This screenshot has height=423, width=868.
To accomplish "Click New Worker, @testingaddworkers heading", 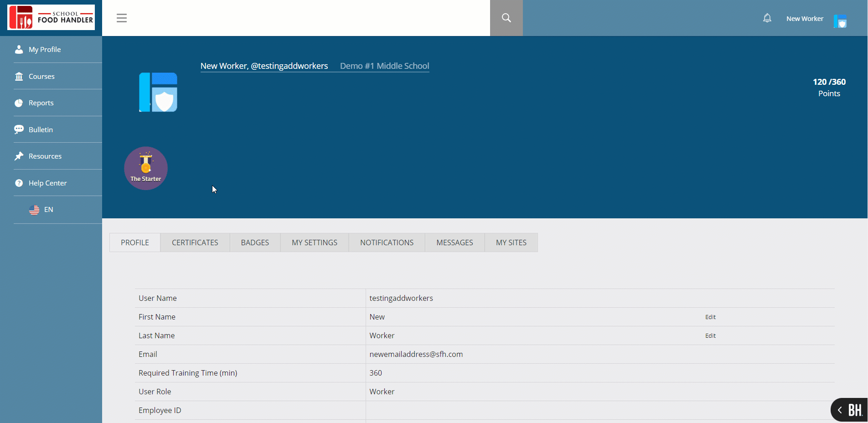I will [264, 66].
